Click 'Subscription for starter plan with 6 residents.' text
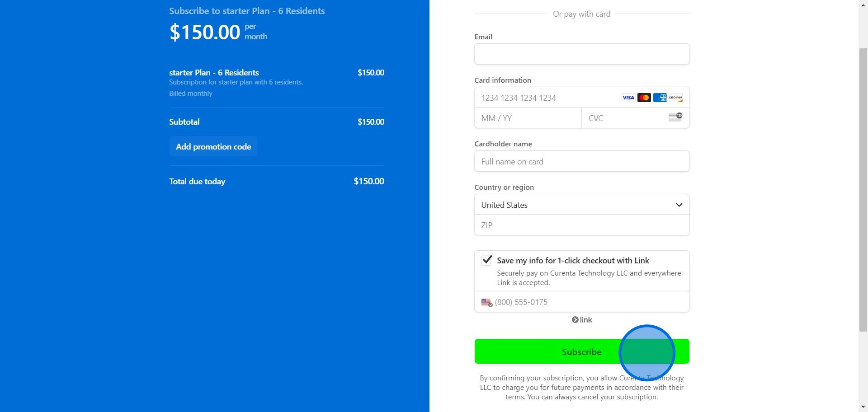This screenshot has width=868, height=412. [x=236, y=82]
